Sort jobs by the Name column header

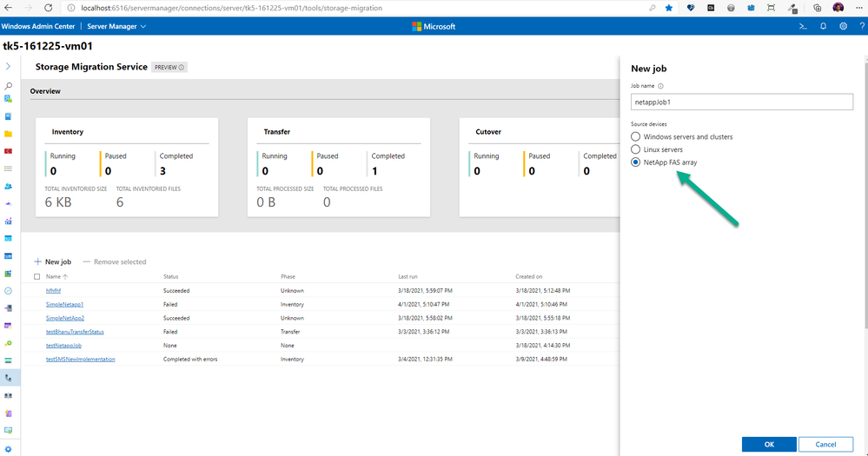[56, 277]
